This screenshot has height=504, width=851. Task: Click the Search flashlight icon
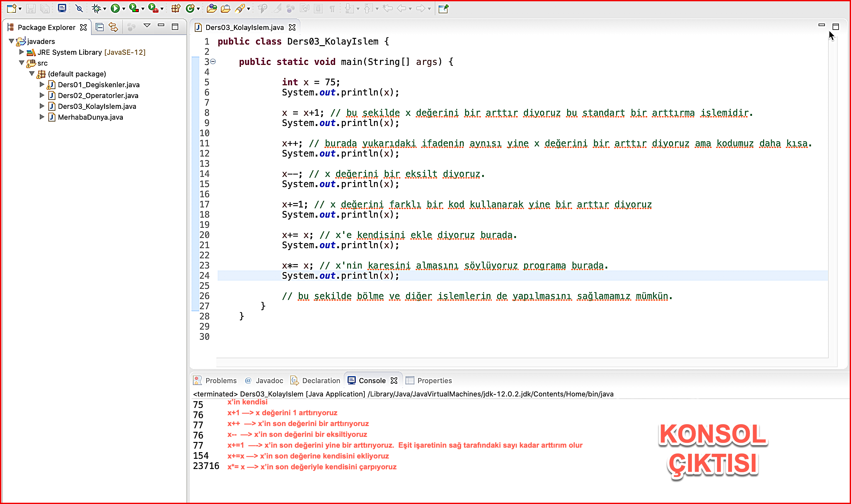240,9
